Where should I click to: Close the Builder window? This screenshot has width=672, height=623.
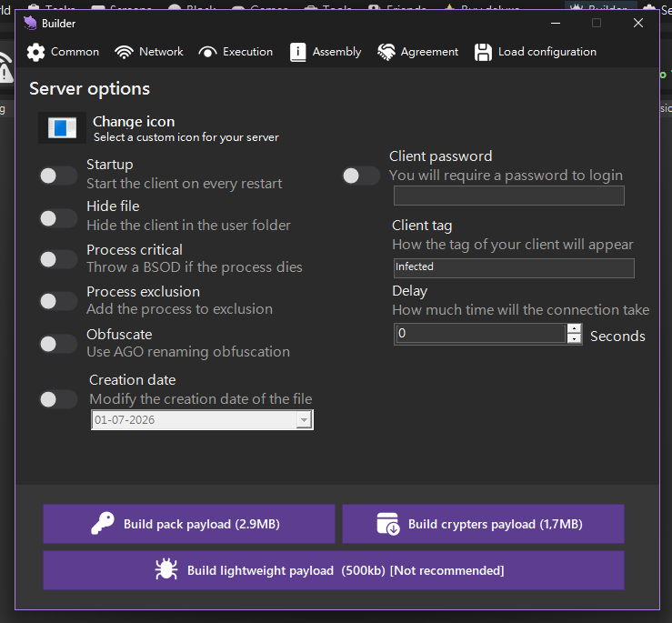tap(638, 23)
